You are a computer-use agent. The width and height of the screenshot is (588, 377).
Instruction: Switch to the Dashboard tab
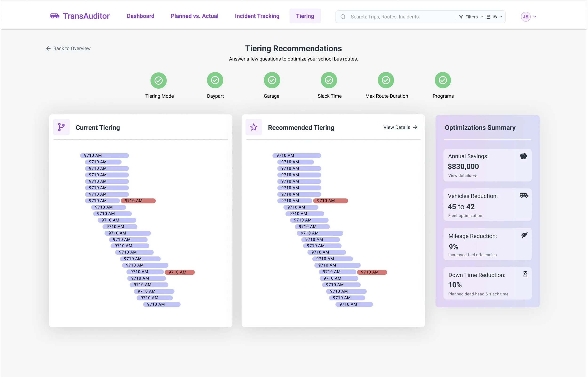140,16
